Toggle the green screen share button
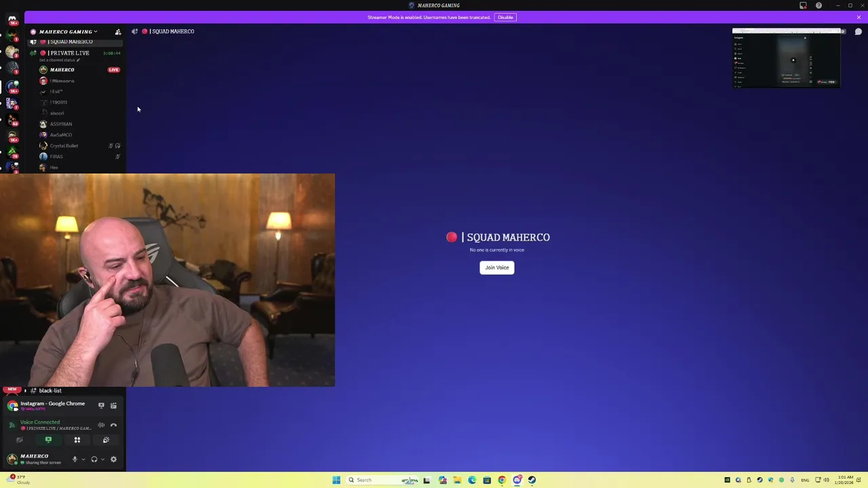Image resolution: width=868 pixels, height=488 pixels. [x=48, y=440]
